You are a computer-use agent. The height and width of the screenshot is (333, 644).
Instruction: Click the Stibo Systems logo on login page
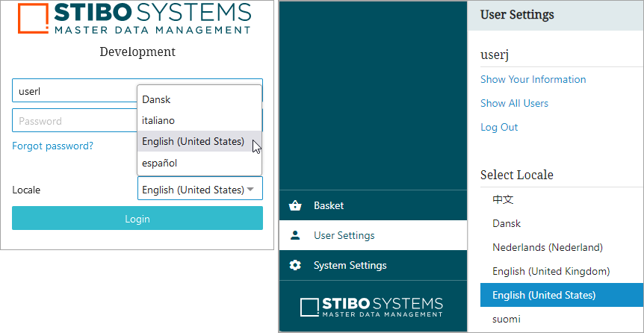[134, 19]
